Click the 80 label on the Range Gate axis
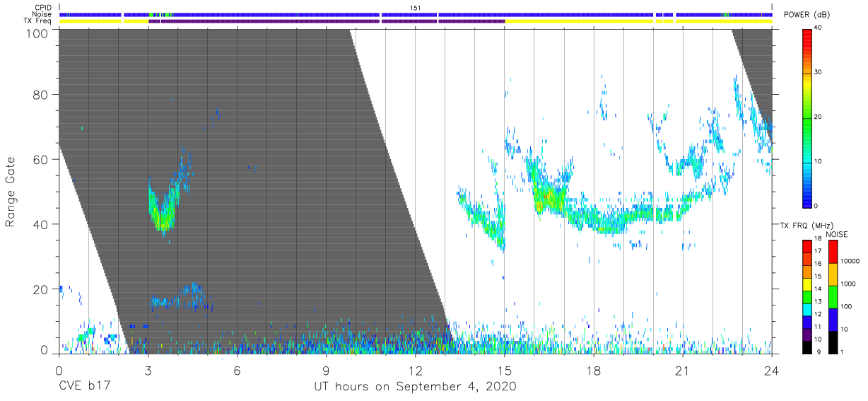The width and height of the screenshot is (868, 401). point(40,95)
